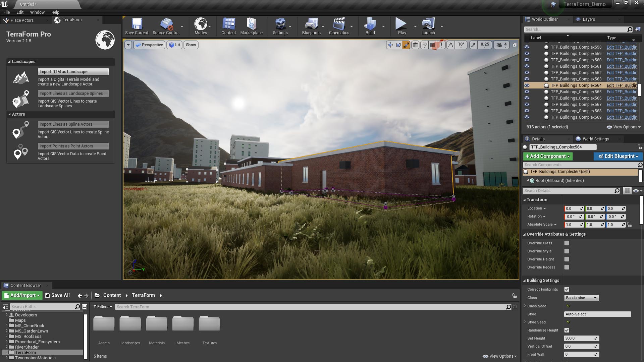
Task: Hide TFP_Buildings_Complex564 via eye icon
Action: (x=527, y=85)
